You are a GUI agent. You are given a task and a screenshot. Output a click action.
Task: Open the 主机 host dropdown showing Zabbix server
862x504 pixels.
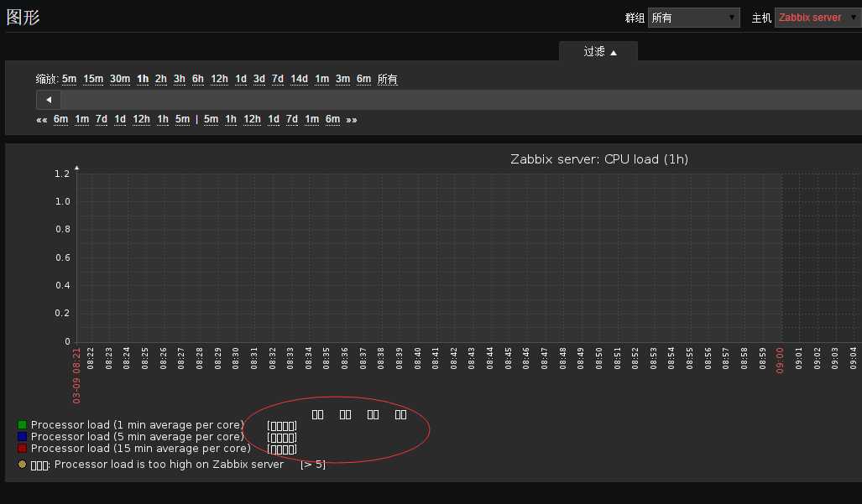tap(818, 18)
